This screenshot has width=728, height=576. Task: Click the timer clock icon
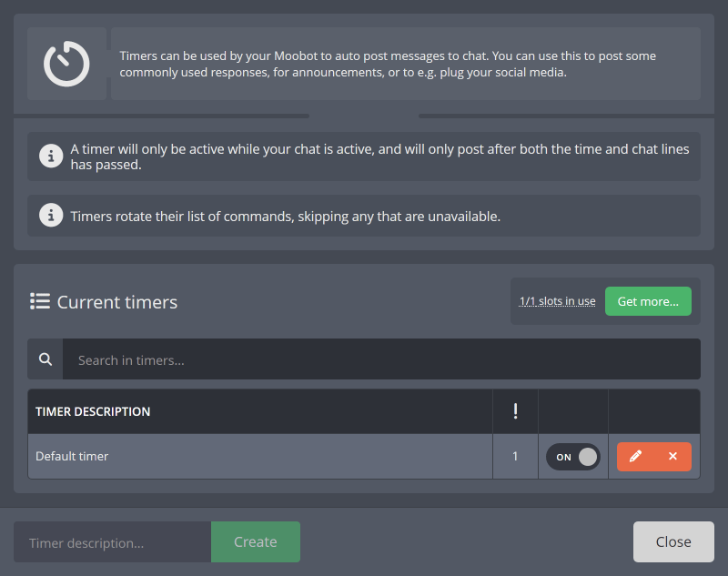point(66,64)
